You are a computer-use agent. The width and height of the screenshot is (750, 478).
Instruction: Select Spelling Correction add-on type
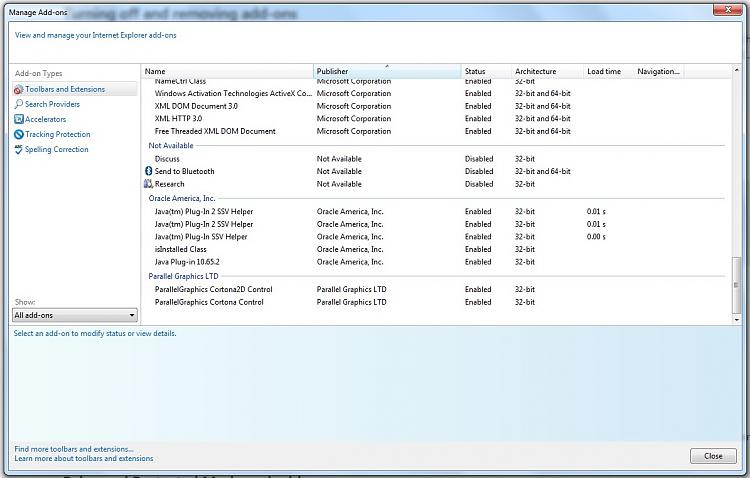56,149
